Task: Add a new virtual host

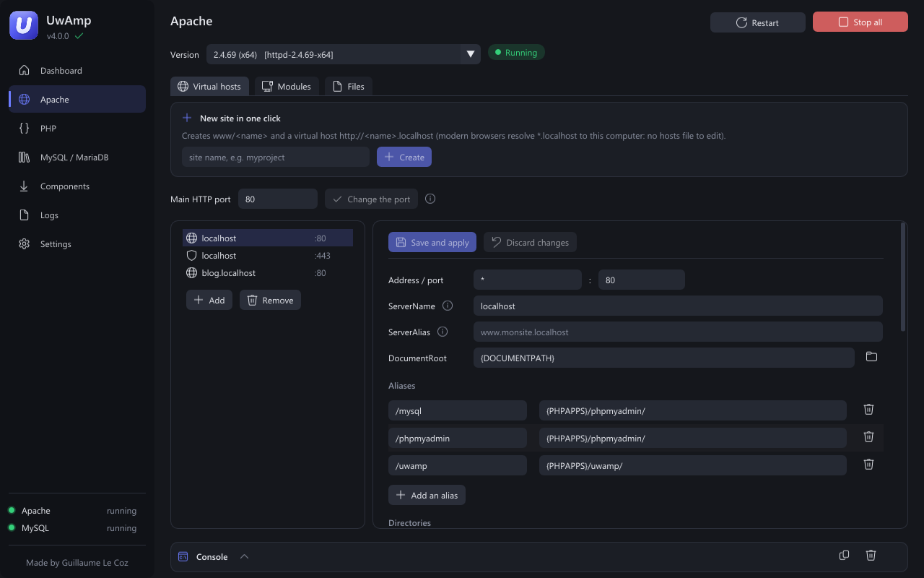Action: tap(209, 300)
